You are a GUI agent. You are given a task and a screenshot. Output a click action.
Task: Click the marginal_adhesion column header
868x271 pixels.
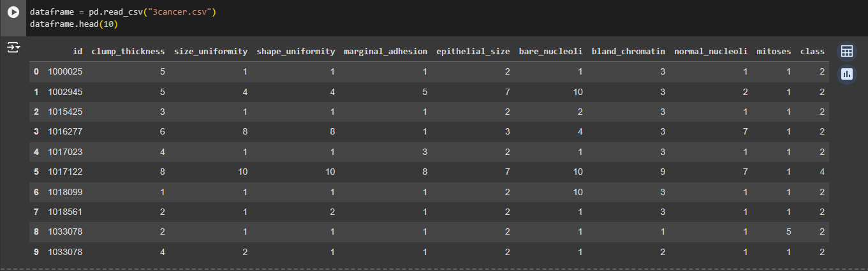(x=385, y=52)
